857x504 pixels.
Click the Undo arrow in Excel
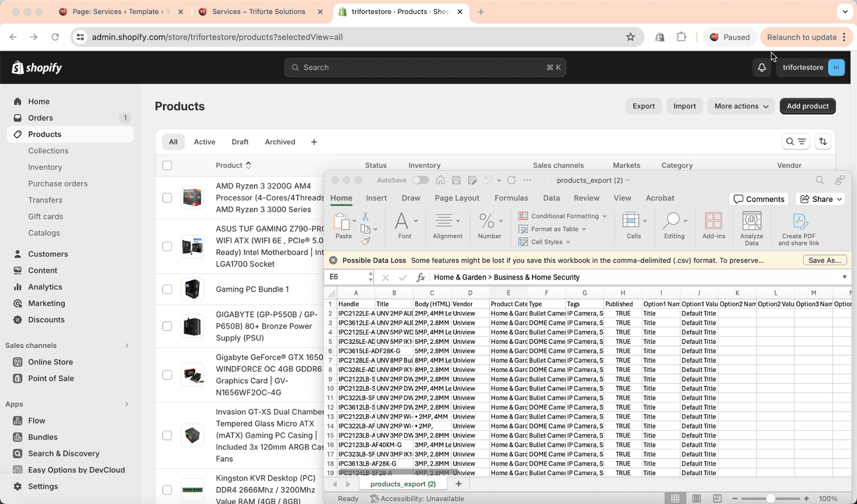pos(488,180)
